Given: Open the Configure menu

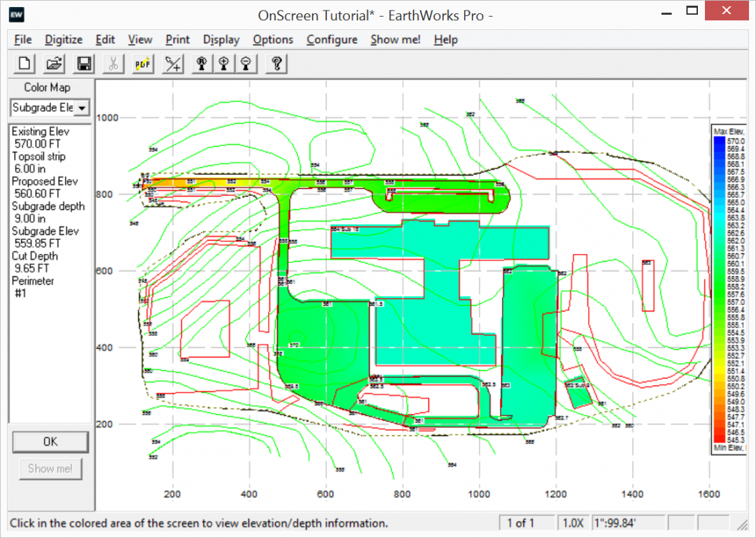Looking at the screenshot, I should click(x=332, y=40).
